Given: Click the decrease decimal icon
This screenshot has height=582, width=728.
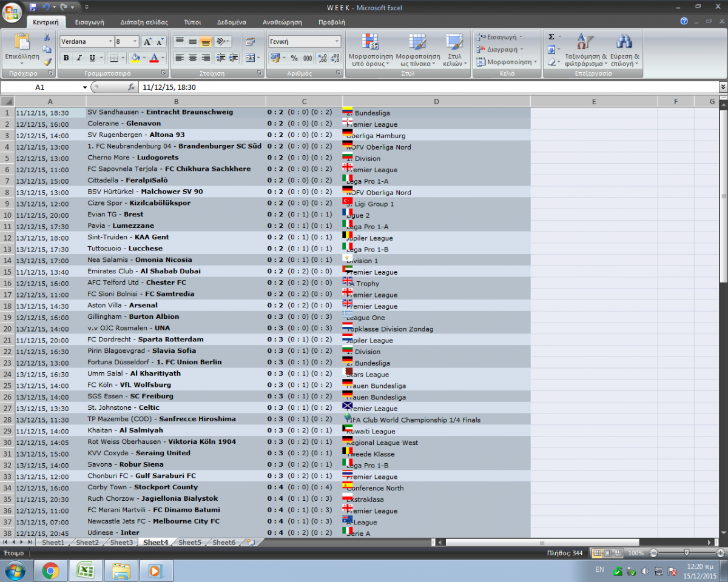Looking at the screenshot, I should coord(335,58).
